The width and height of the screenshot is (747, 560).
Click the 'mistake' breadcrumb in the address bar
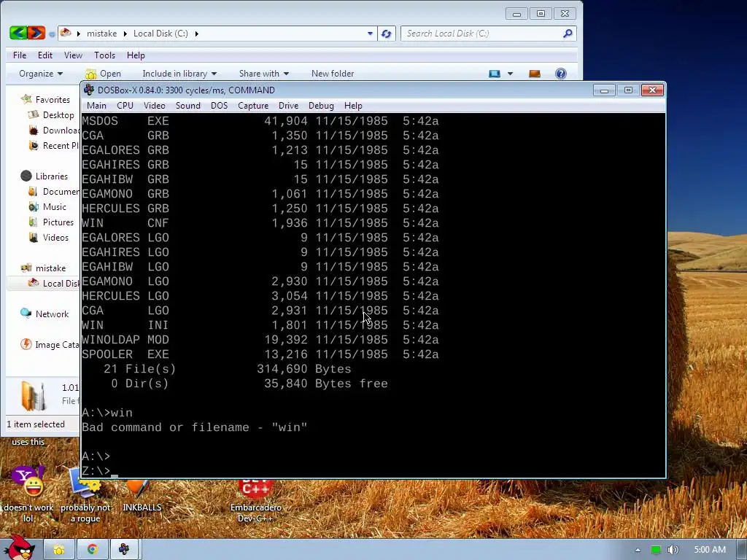pyautogui.click(x=101, y=34)
